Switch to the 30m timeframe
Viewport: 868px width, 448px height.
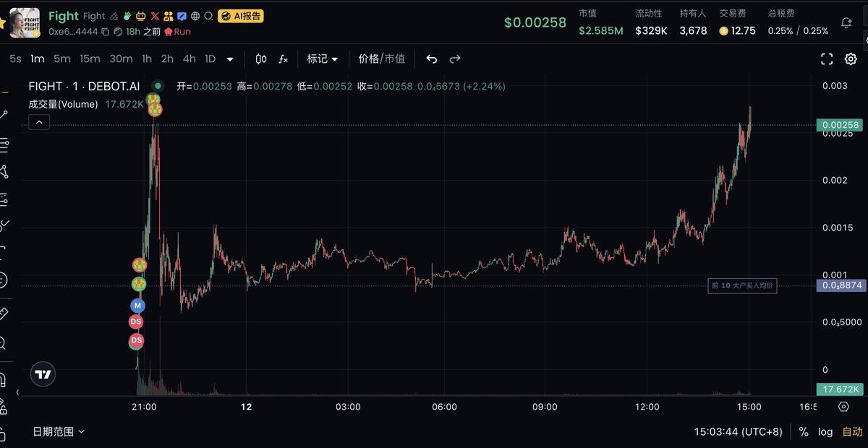click(121, 59)
